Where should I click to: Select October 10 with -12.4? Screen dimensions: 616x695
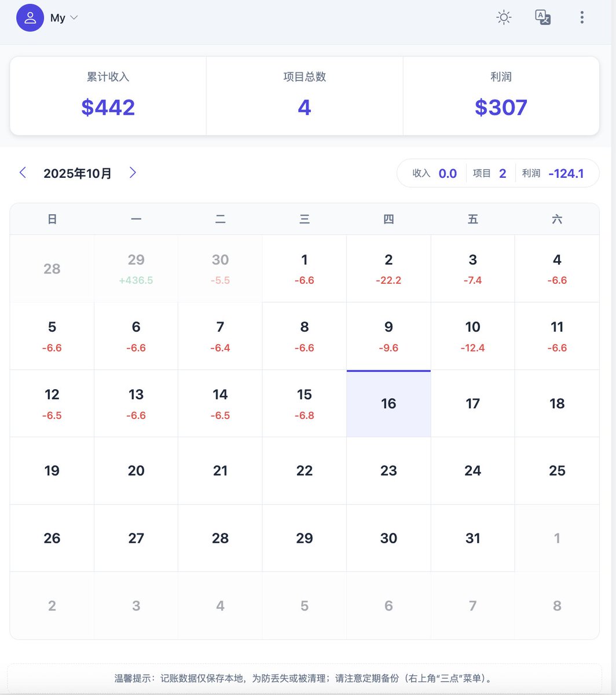tap(472, 336)
